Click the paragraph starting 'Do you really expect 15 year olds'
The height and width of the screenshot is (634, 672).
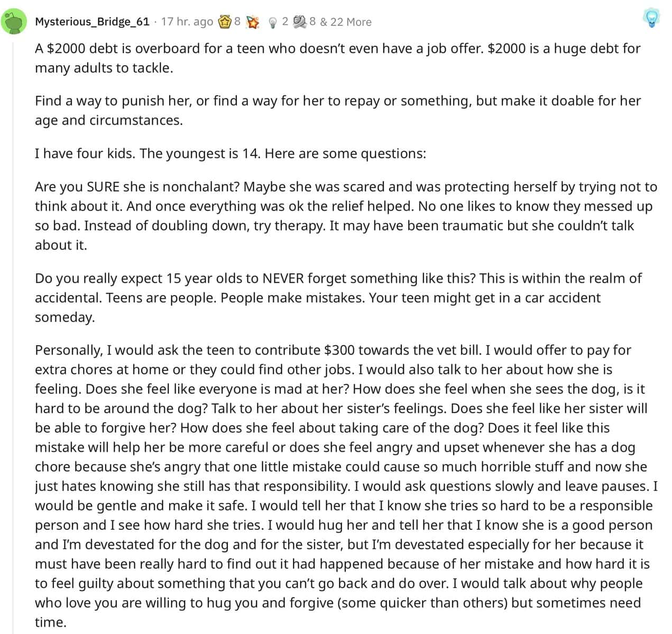[338, 297]
